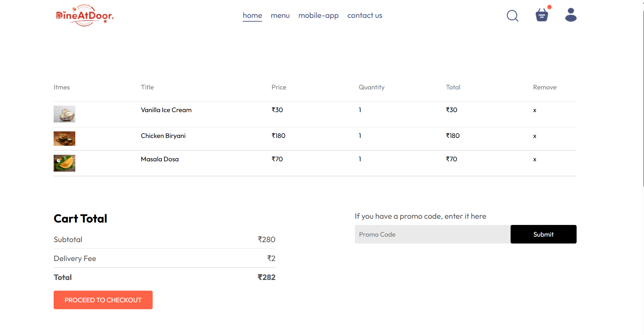Navigate to mobile-app section
Screen dimensions: 644x335
(x=318, y=15)
